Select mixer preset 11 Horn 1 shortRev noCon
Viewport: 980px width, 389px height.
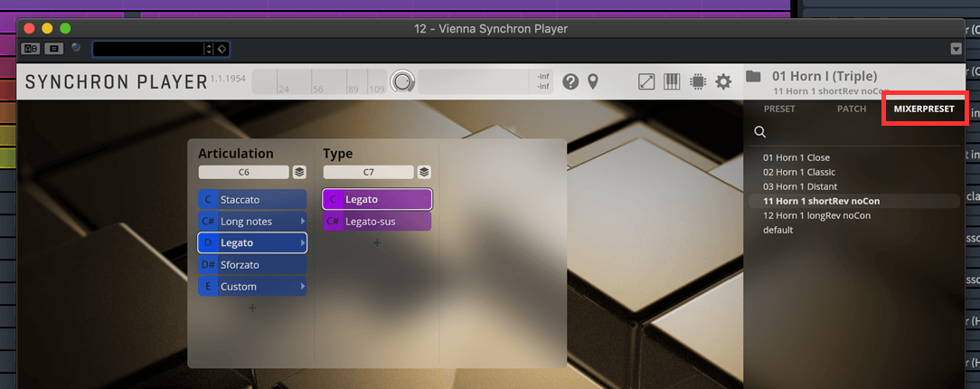tap(853, 201)
